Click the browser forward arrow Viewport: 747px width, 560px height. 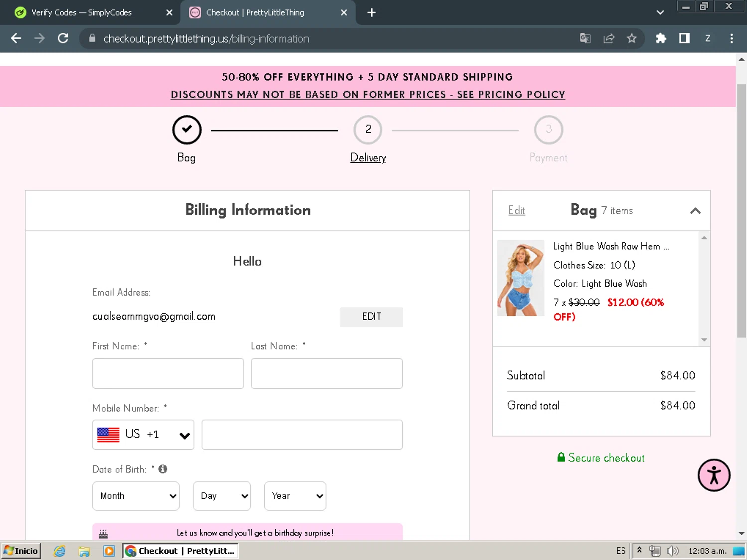click(x=39, y=38)
